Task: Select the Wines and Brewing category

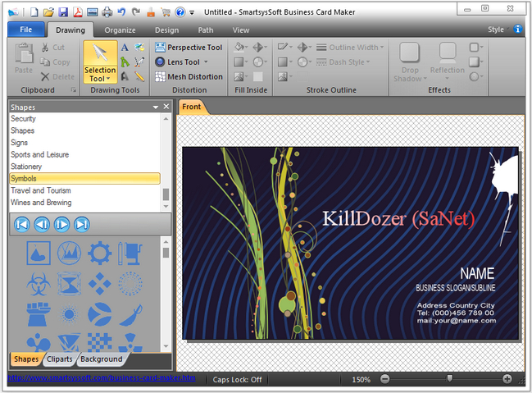Action: (x=84, y=203)
